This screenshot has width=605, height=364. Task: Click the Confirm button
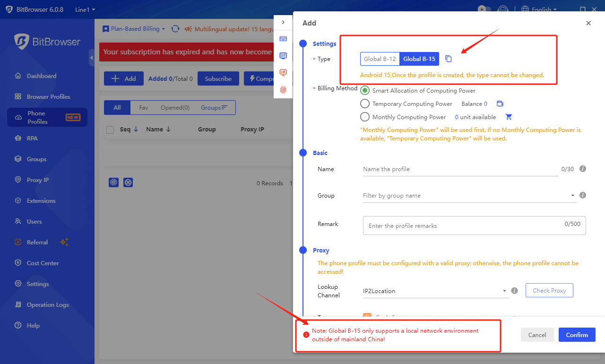pyautogui.click(x=577, y=335)
